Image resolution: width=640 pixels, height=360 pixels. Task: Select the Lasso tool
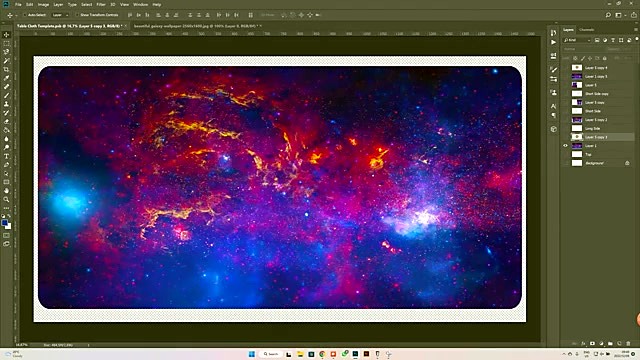6,52
